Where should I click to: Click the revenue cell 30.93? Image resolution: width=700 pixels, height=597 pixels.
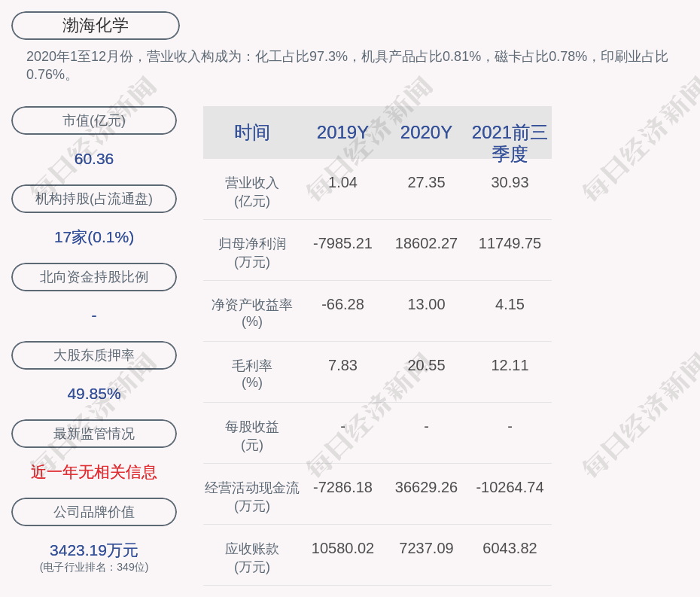tap(510, 183)
